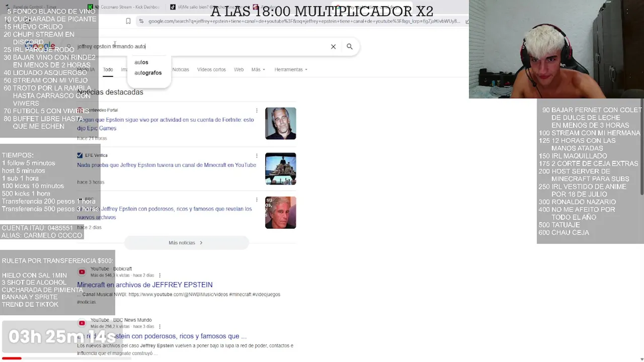Screen dimensions: 644x362
Task: Open 'Minecraft en archivos de JEFFREY EPSTEIN' result
Action: pyautogui.click(x=145, y=285)
